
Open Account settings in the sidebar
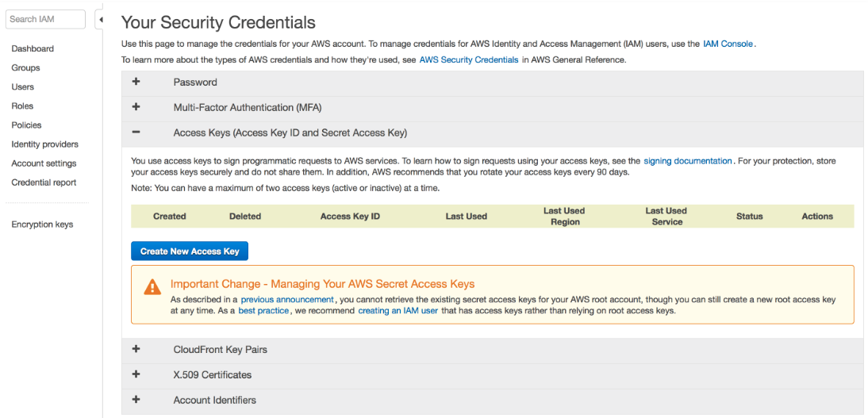(x=44, y=163)
